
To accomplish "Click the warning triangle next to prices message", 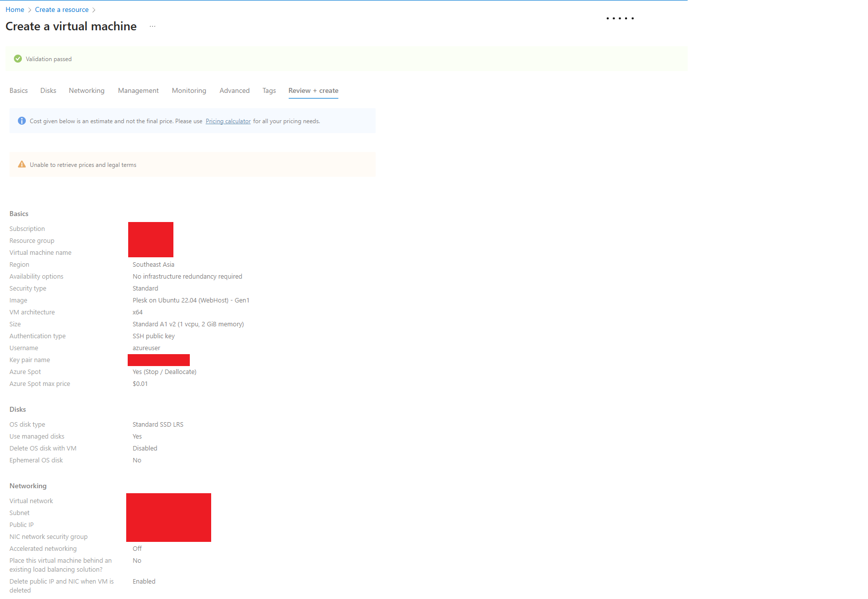I will point(22,164).
